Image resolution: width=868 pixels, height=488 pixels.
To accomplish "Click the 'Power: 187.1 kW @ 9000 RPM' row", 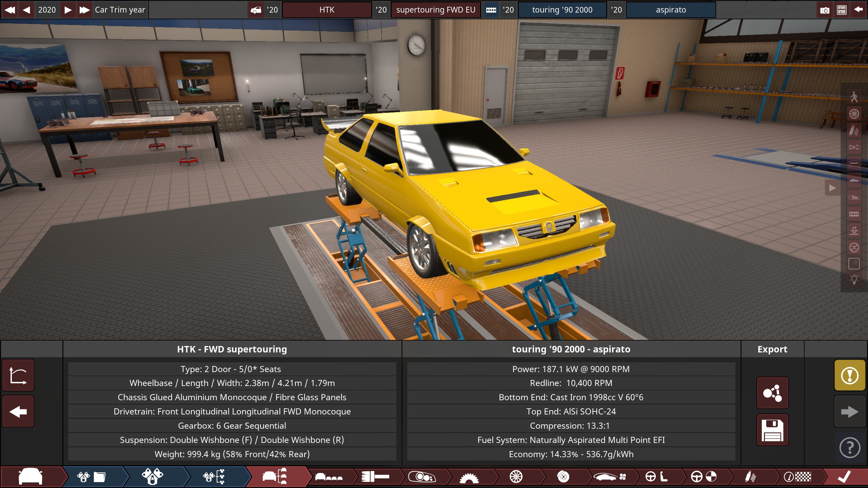I will pyautogui.click(x=571, y=369).
